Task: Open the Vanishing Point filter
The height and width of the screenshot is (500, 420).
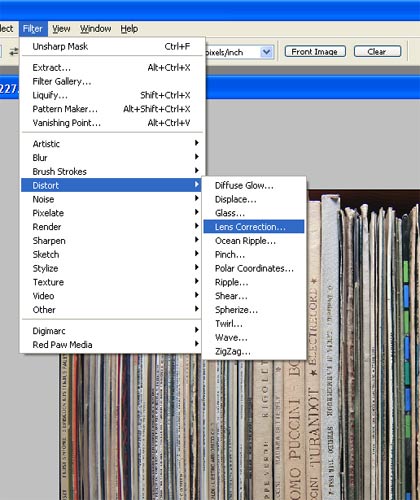Action: coord(111,123)
